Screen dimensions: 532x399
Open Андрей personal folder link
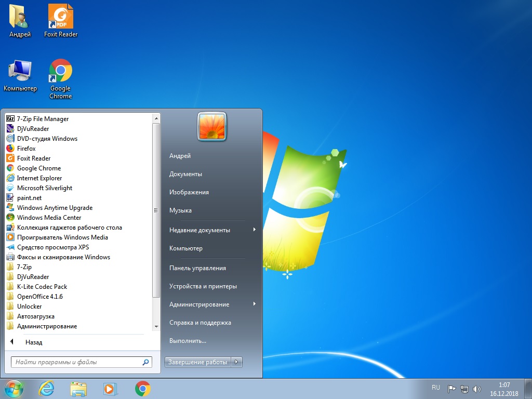tap(180, 156)
